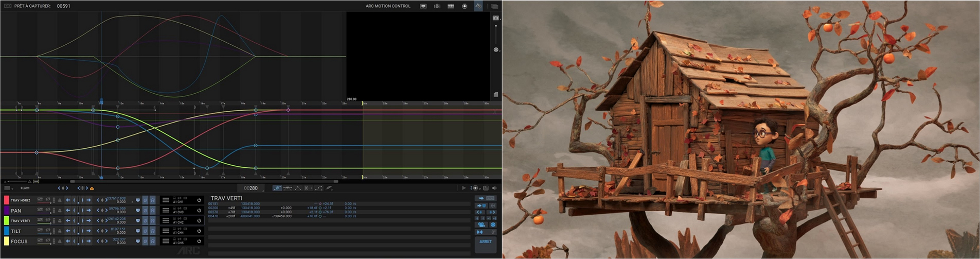
Task: Open the onion skin options dropdown
Action: coord(475,188)
